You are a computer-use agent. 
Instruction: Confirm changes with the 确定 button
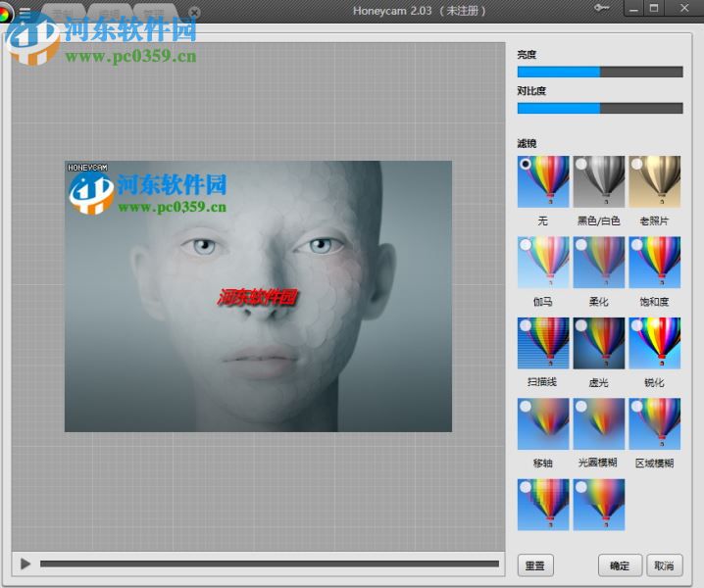pos(620,565)
